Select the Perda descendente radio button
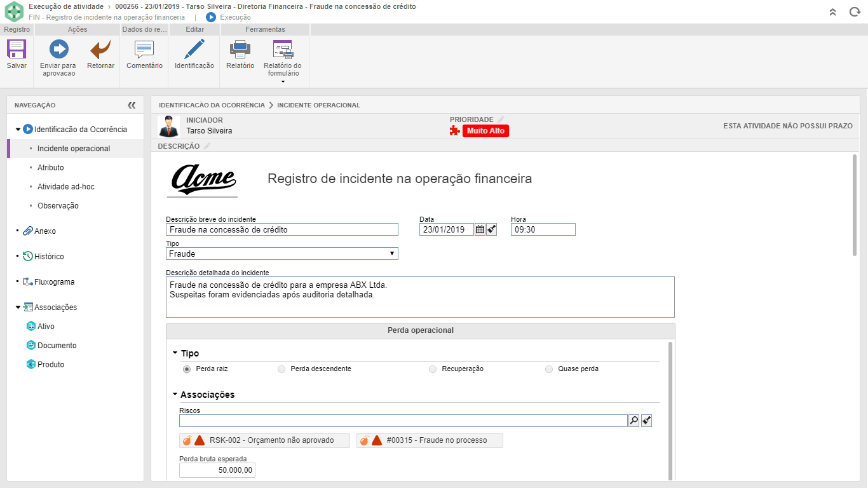The image size is (868, 488). pos(281,369)
